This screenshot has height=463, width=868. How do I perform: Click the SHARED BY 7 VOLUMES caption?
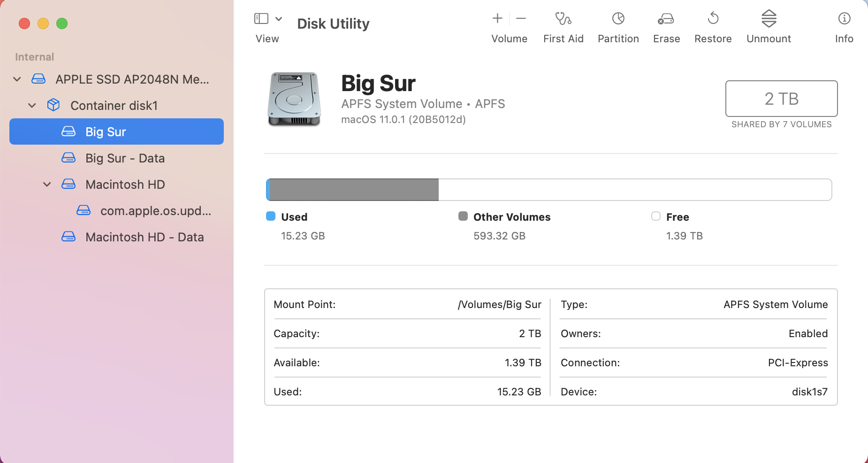(x=782, y=124)
